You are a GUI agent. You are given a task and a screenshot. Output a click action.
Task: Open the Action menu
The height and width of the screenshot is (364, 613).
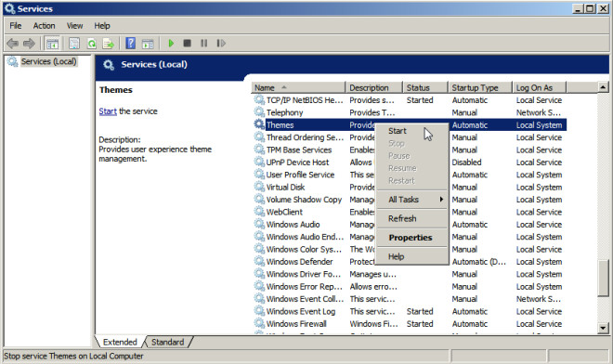click(44, 26)
